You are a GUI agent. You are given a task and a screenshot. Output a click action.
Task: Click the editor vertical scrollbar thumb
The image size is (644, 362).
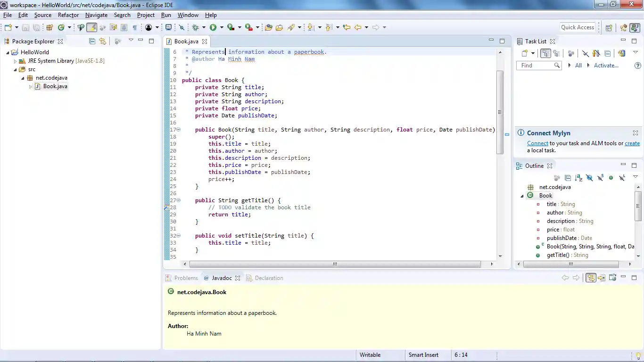tap(500, 112)
